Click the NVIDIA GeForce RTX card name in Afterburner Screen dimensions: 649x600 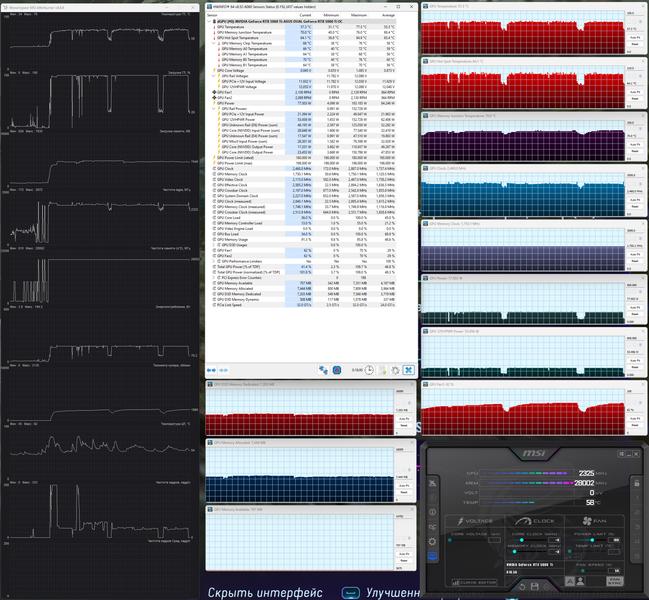530,565
